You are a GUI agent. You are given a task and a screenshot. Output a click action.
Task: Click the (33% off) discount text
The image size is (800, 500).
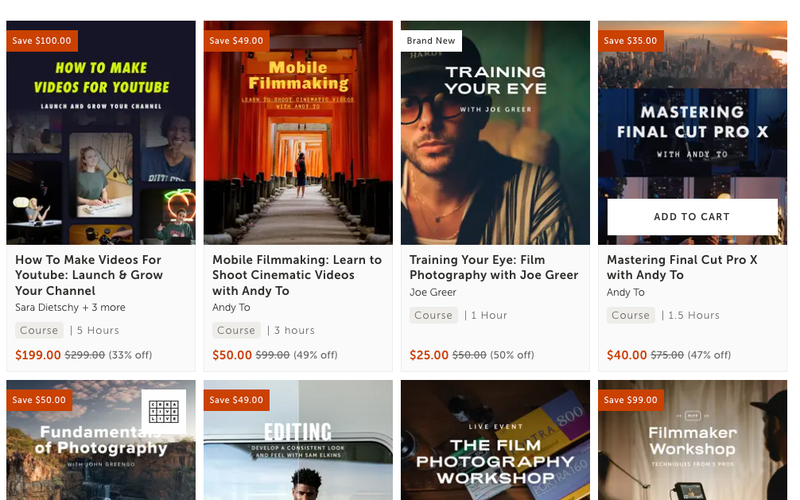click(130, 355)
